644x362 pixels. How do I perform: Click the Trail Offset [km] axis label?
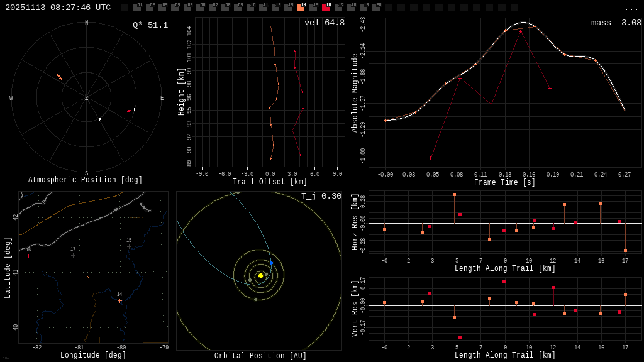click(269, 182)
